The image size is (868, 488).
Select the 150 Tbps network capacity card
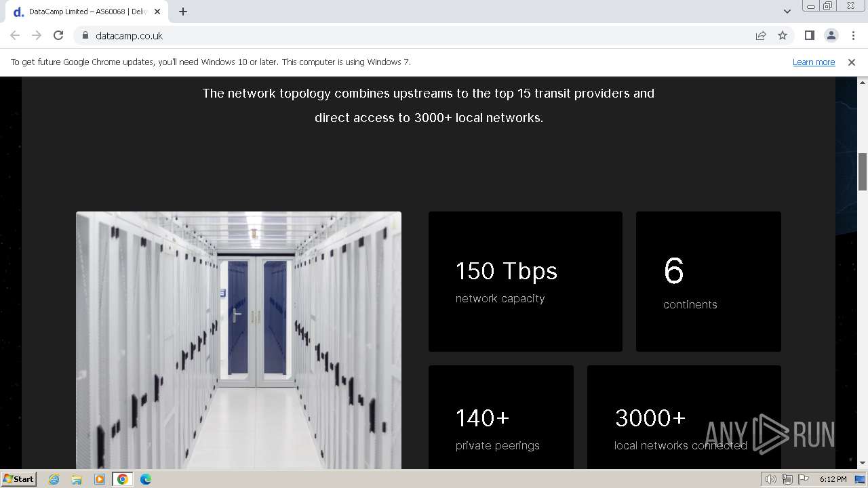[526, 281]
